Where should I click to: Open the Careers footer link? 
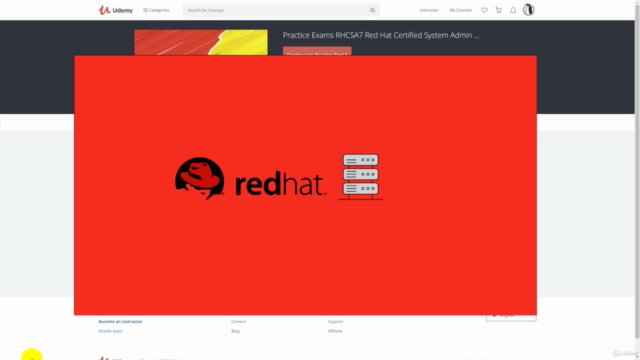tap(238, 322)
